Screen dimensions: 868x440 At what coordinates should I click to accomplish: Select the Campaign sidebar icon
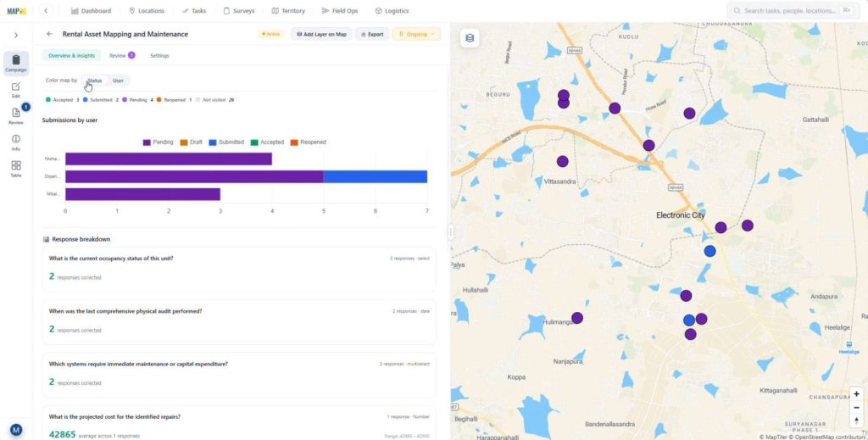(16, 63)
